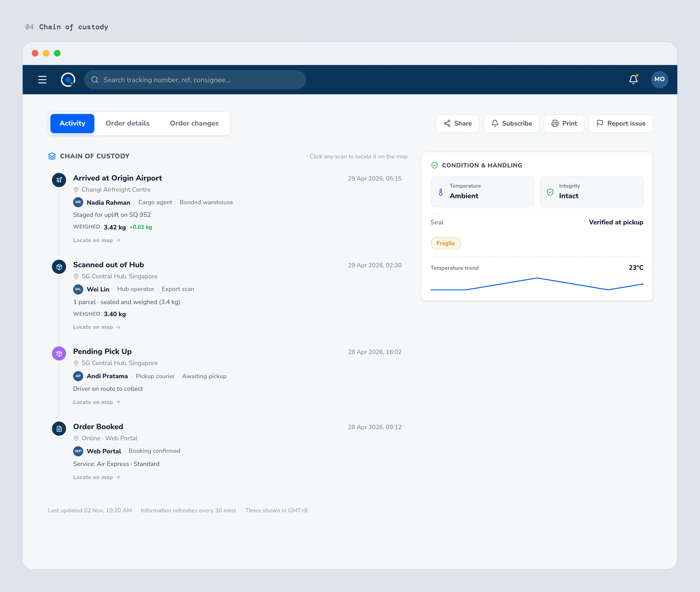Image resolution: width=700 pixels, height=592 pixels.
Task: Click the WP avatar for Web Portal
Action: (x=78, y=451)
